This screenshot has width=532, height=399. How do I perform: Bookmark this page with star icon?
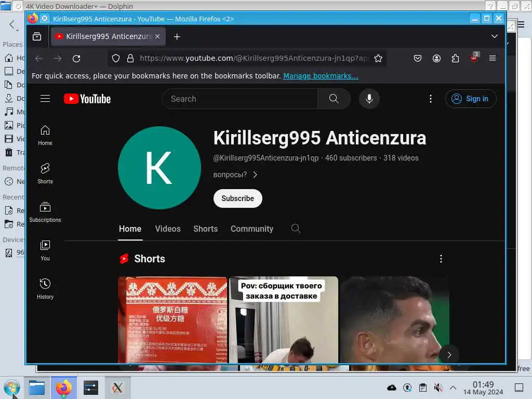[x=378, y=58]
